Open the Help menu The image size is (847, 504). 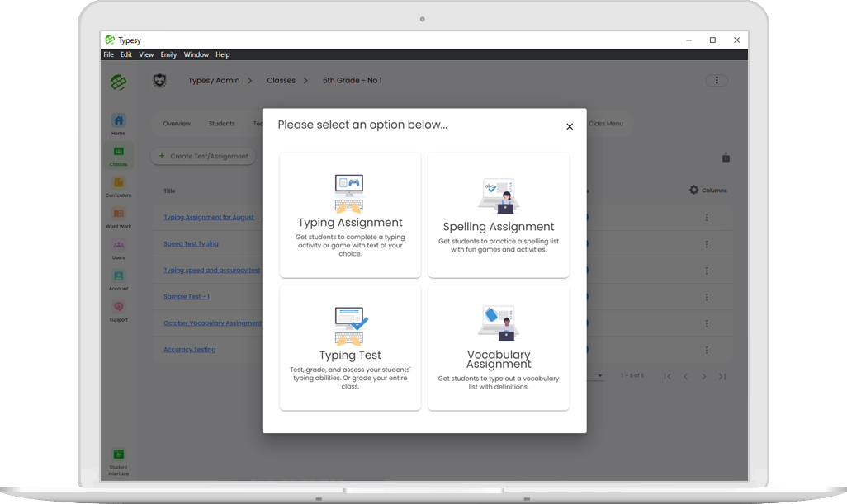[223, 54]
